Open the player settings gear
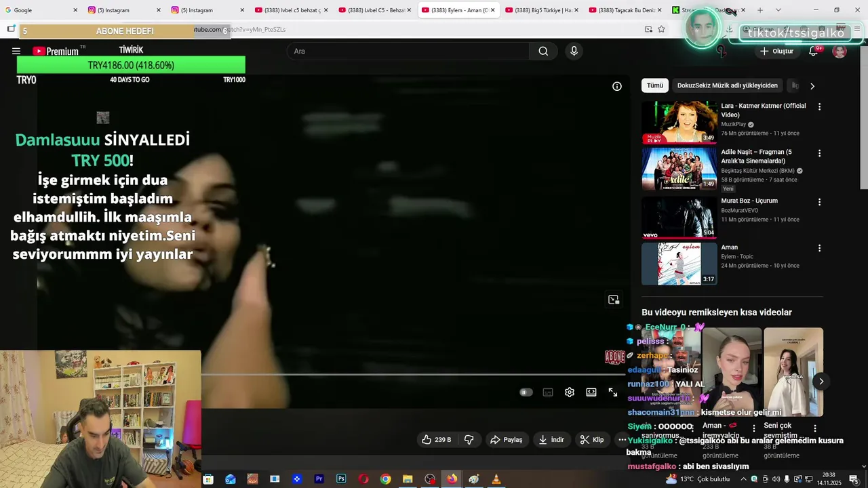 tap(570, 392)
